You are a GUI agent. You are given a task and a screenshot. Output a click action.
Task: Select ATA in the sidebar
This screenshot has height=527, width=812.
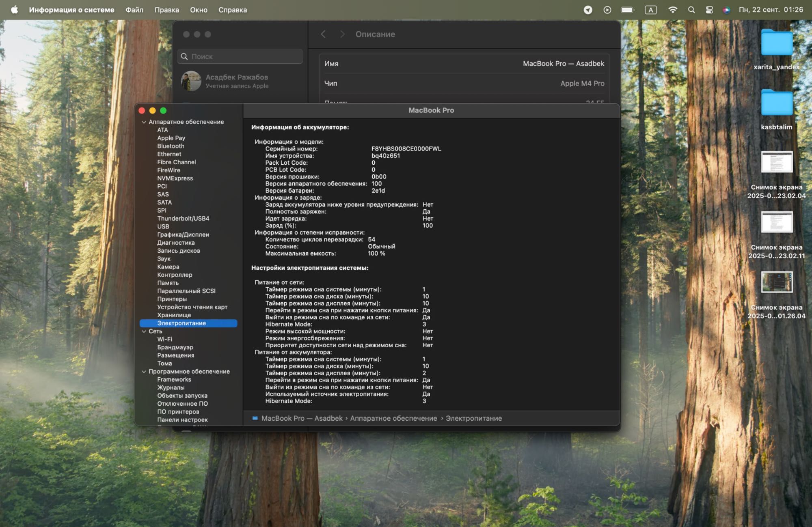tap(162, 130)
